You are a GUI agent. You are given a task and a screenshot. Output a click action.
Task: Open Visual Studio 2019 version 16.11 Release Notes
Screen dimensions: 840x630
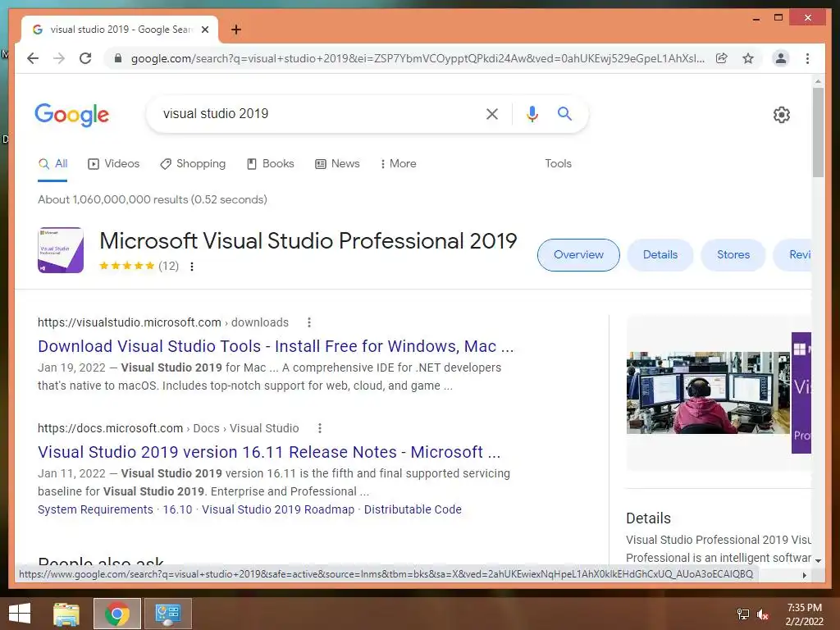pos(269,452)
